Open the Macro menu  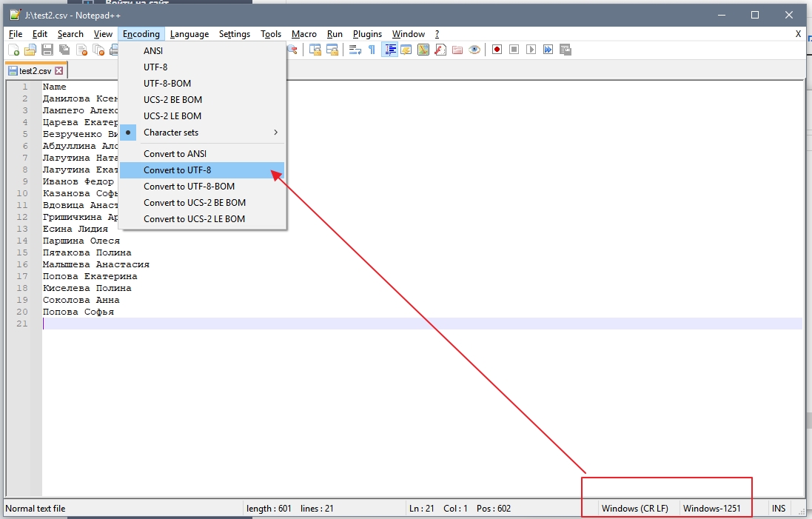pos(304,33)
